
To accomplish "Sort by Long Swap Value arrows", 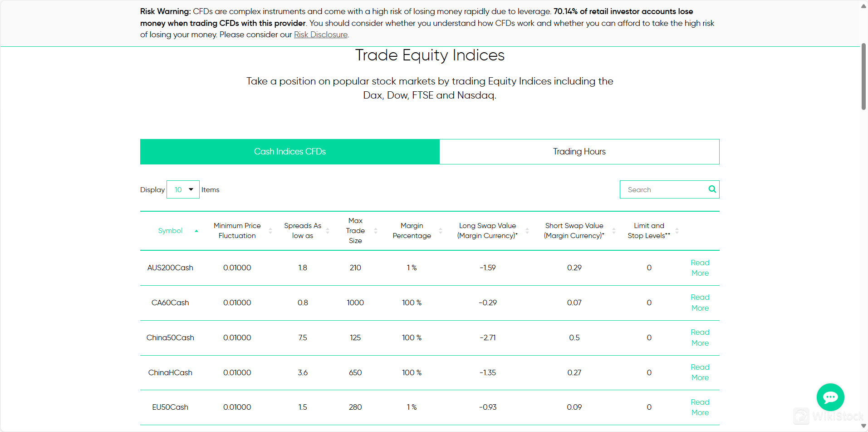I will point(527,231).
